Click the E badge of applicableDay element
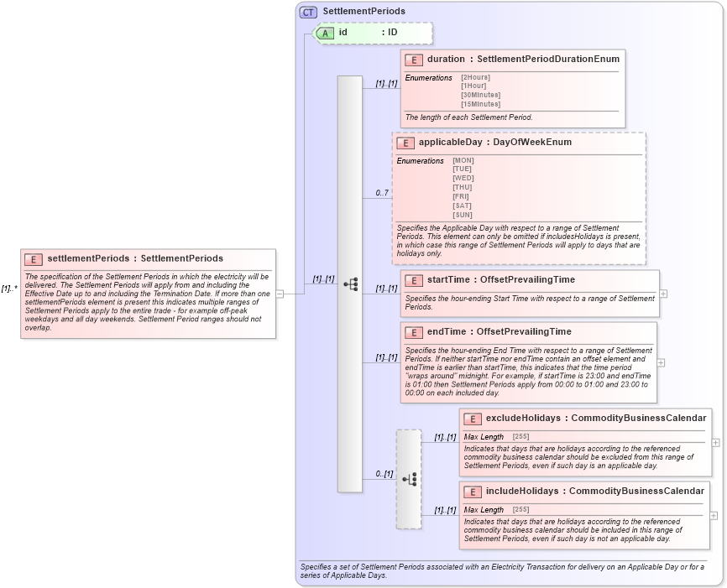 pos(405,143)
